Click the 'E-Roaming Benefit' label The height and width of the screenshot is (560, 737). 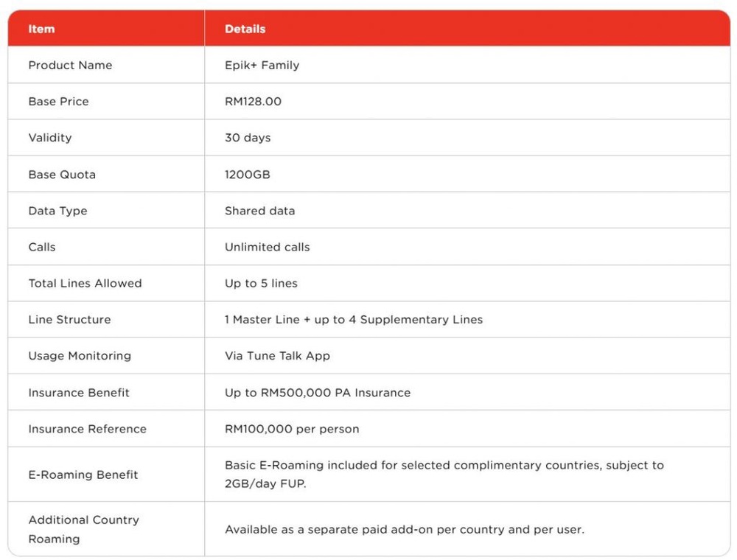(83, 475)
